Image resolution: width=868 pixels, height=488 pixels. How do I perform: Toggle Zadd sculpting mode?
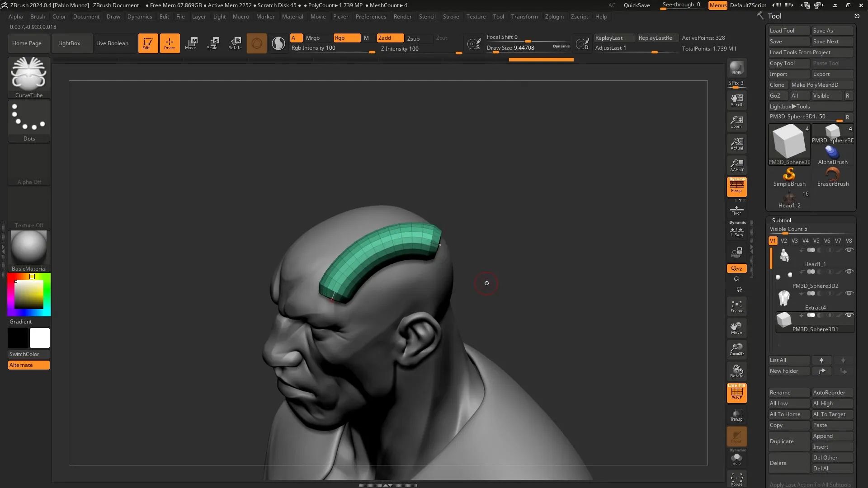pyautogui.click(x=390, y=38)
